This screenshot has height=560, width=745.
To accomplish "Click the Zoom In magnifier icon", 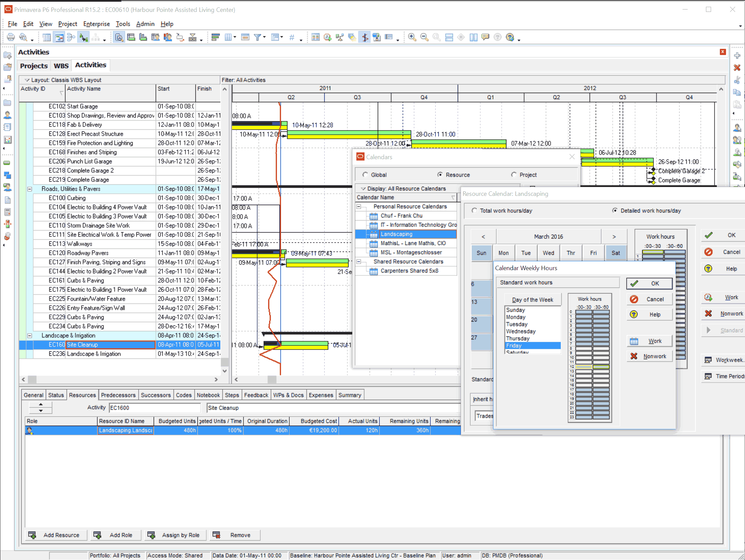I will coord(412,37).
